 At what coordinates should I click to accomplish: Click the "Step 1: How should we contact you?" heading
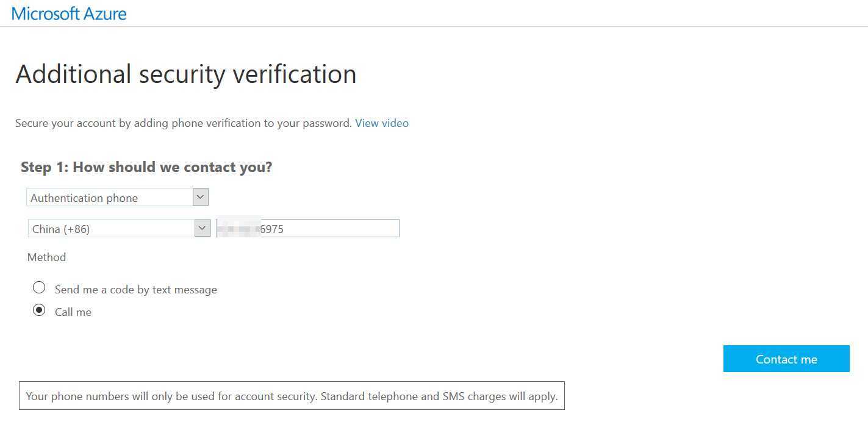146,167
